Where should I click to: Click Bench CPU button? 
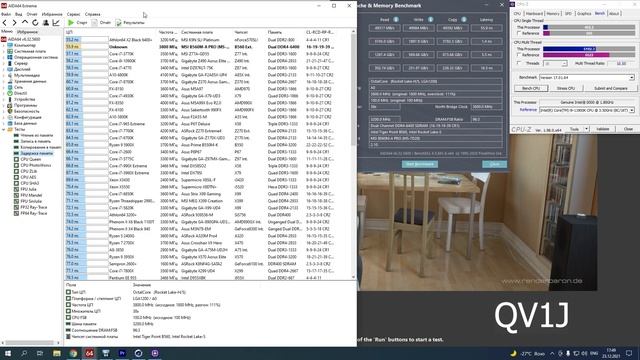[x=531, y=88]
